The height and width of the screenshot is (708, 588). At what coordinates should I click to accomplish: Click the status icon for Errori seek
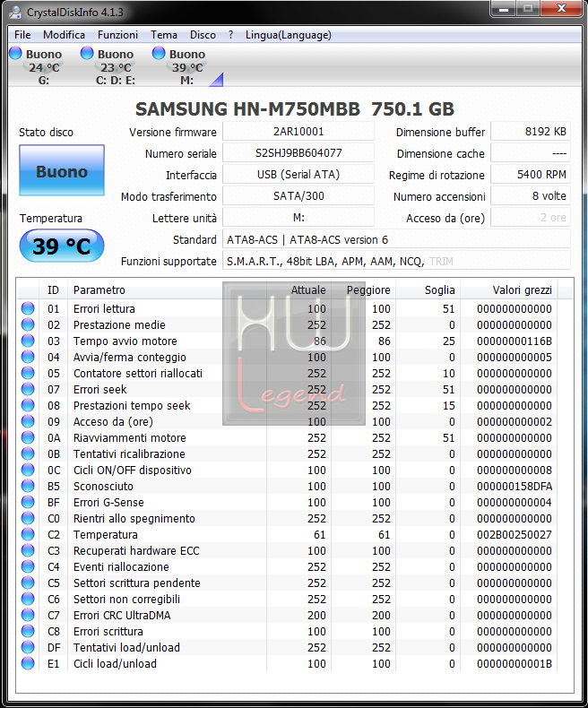[x=28, y=389]
